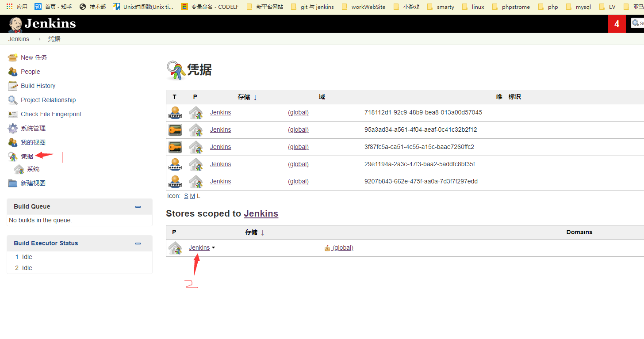Screen dimensions: 644x339
Task: Click the 凭据 keys sidebar icon
Action: 13,156
